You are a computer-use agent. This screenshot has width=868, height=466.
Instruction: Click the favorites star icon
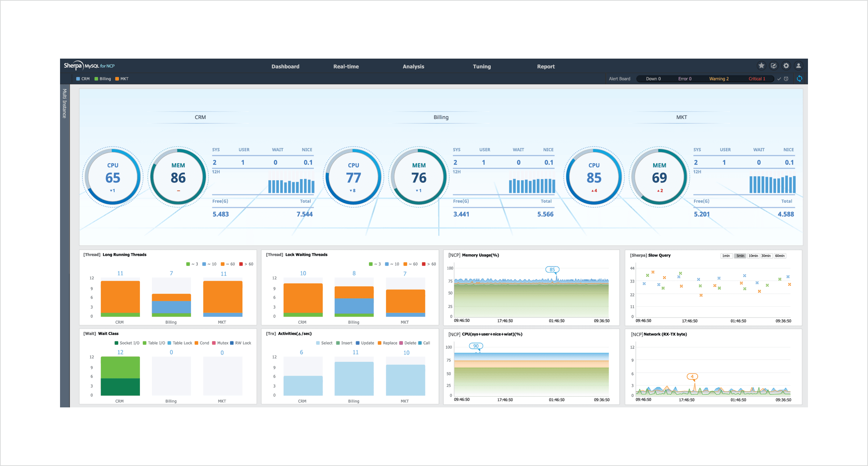tap(761, 66)
